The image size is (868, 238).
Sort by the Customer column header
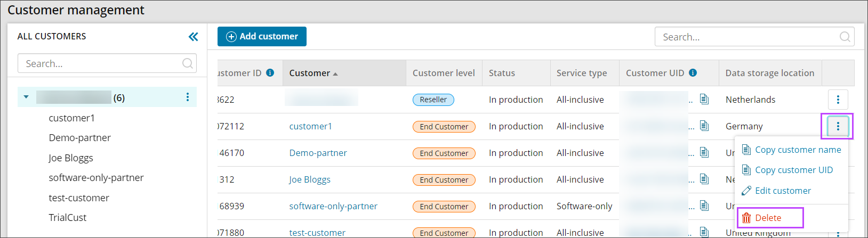click(x=314, y=73)
